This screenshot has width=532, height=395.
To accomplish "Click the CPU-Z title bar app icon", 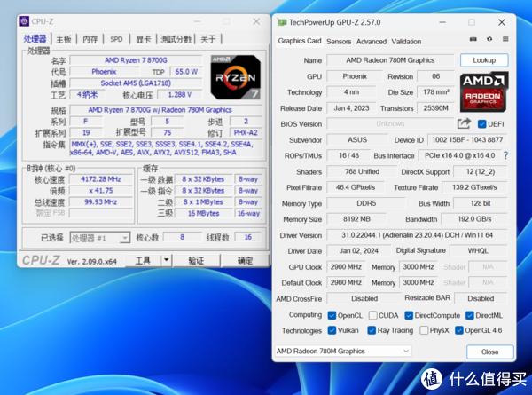I will point(24,21).
